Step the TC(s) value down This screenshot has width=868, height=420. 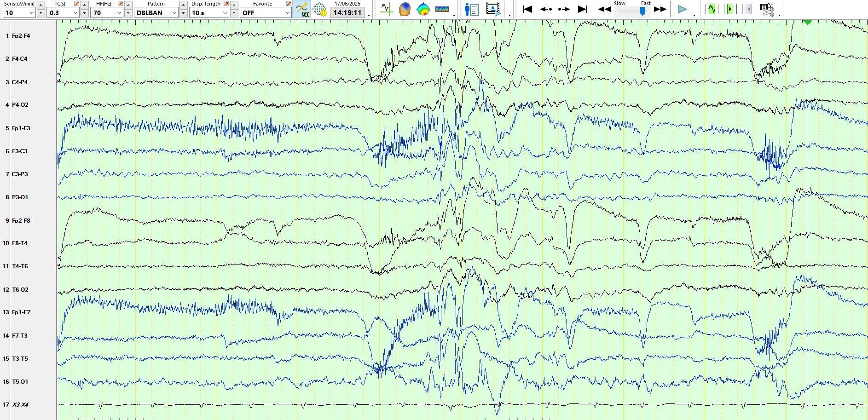(85, 13)
